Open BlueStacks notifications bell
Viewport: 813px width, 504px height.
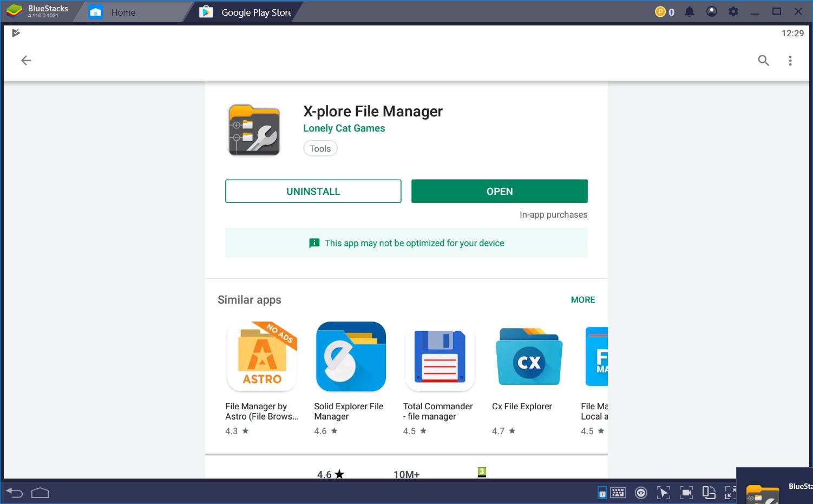pos(689,12)
